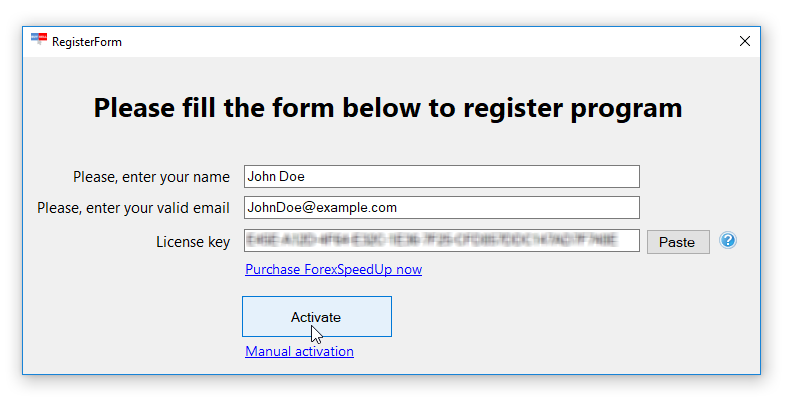This screenshot has width=787, height=401.
Task: Open the Purchase ForexSpeedUp now link
Action: (333, 269)
